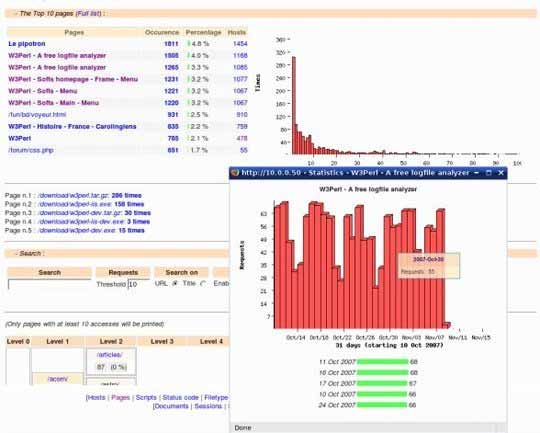
Task: Click the green bar for 17 Oct 2007
Action: [x=382, y=383]
